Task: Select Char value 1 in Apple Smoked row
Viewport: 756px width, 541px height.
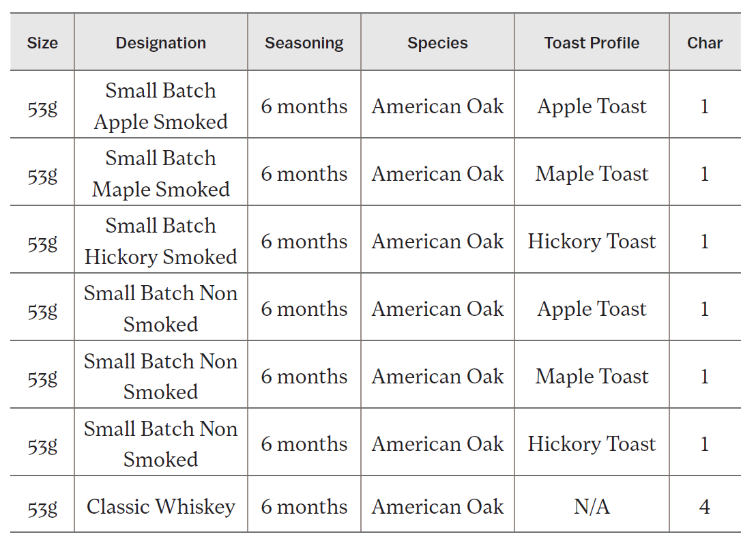Action: pos(704,106)
